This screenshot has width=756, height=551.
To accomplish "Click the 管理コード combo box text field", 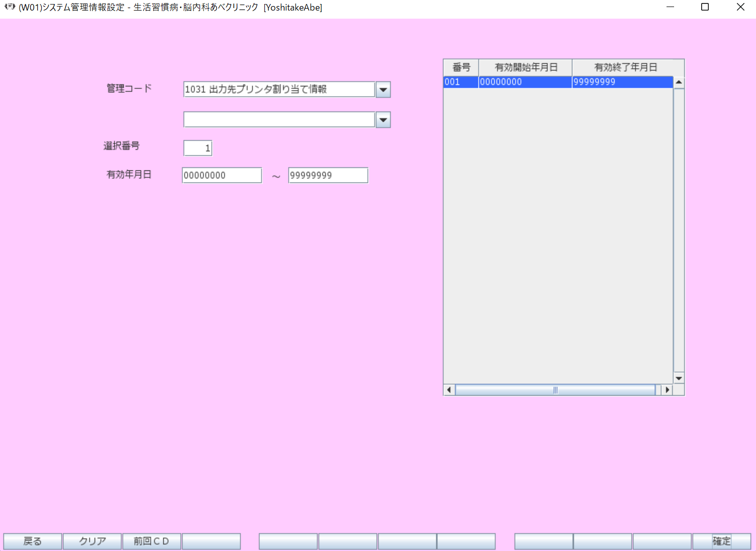I will click(279, 89).
